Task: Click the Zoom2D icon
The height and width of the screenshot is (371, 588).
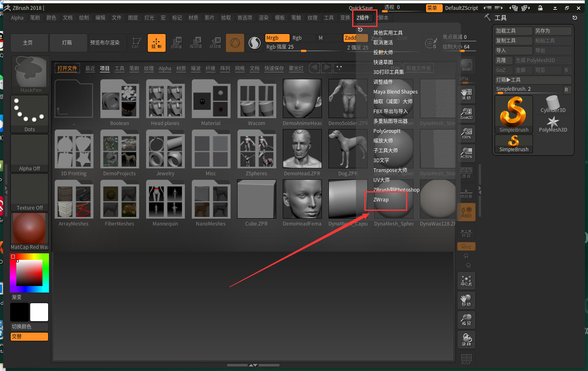Action: [466, 114]
